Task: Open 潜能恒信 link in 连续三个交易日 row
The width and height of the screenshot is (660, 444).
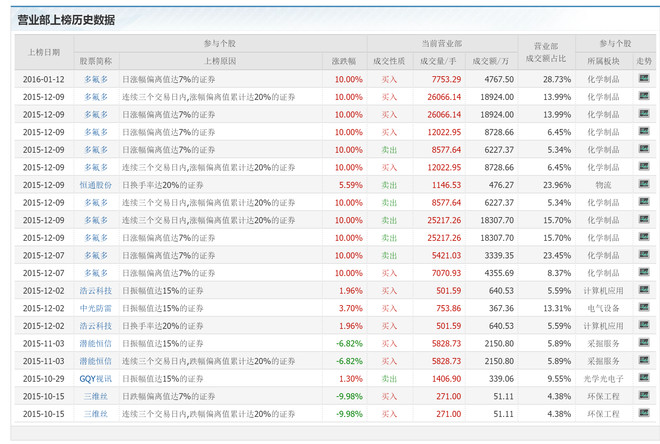Action: (x=96, y=361)
